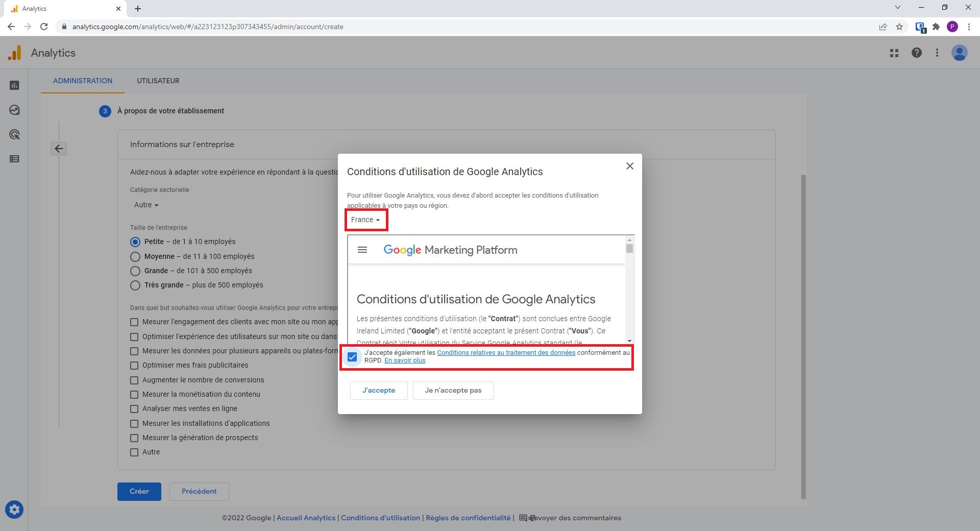Open the Accueil Analytics footer link
The width and height of the screenshot is (980, 531).
click(306, 518)
